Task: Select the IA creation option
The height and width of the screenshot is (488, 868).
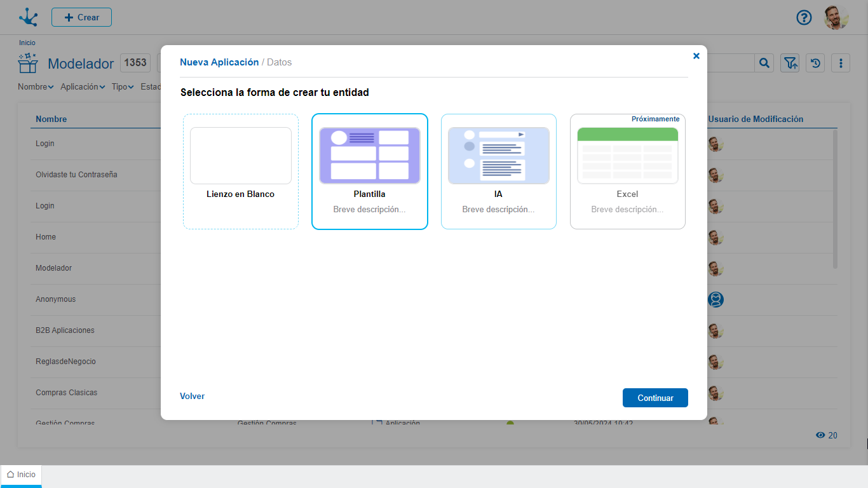Action: tap(499, 172)
